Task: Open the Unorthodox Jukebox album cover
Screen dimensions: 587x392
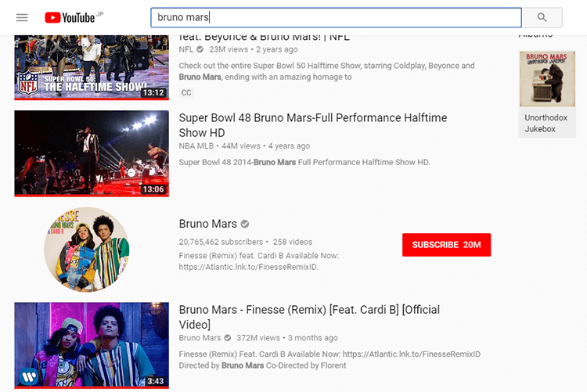Action: (x=547, y=79)
